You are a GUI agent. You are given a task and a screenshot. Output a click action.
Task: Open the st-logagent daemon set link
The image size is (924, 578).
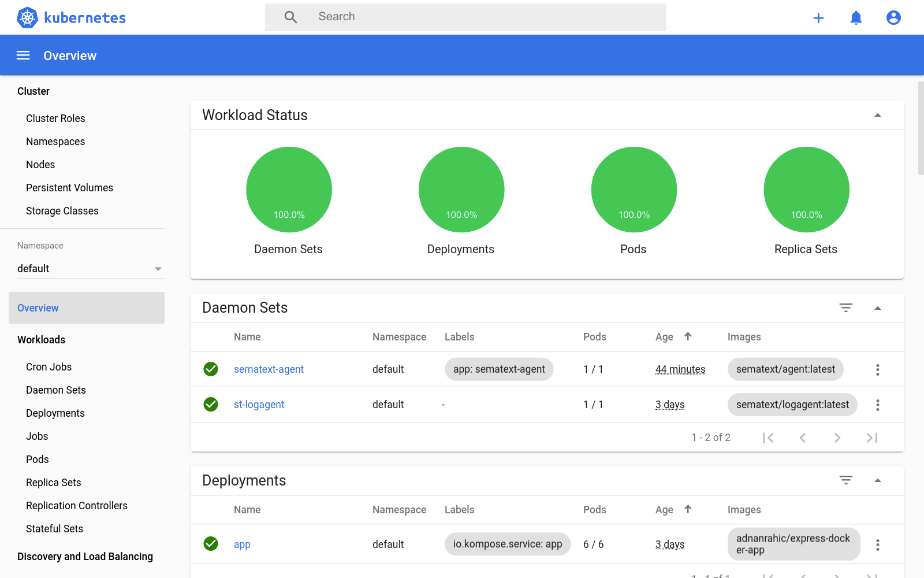[x=259, y=405]
